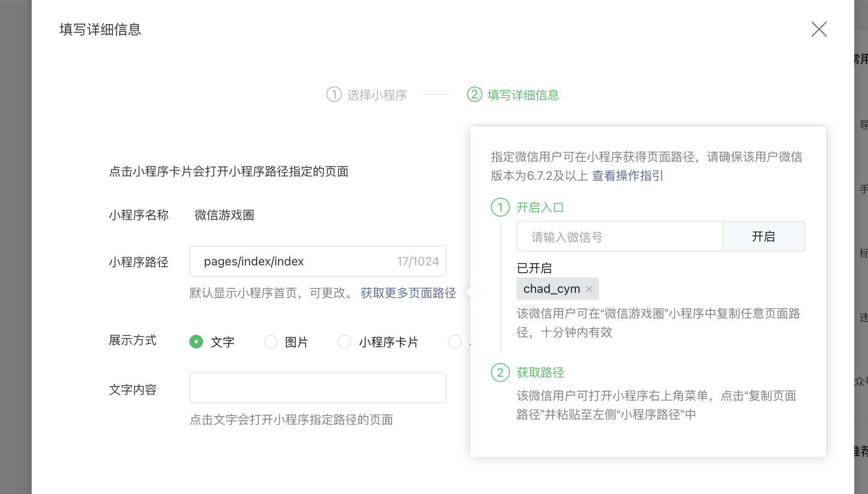The height and width of the screenshot is (494, 868).
Task: Remove the chad_cym tag via its x
Action: tap(589, 289)
